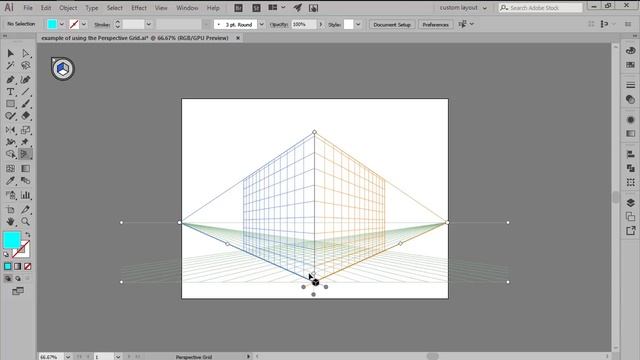Select the Puppet Warp pin tool
This screenshot has width=640, height=360.
[26, 142]
